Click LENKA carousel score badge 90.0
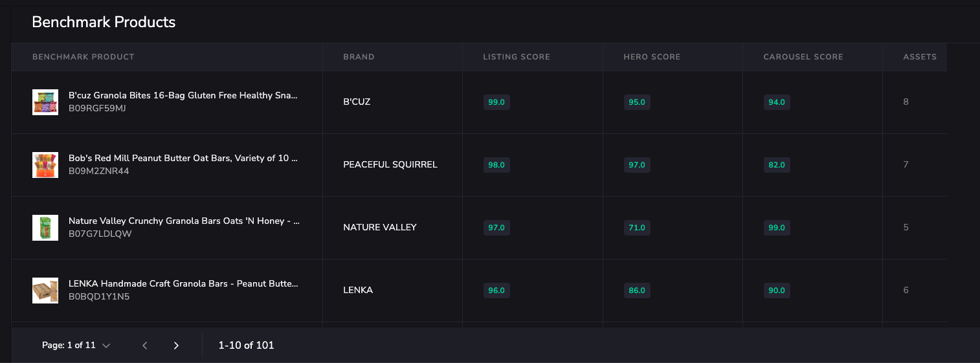Viewport: 980px width, 363px height. 777,291
